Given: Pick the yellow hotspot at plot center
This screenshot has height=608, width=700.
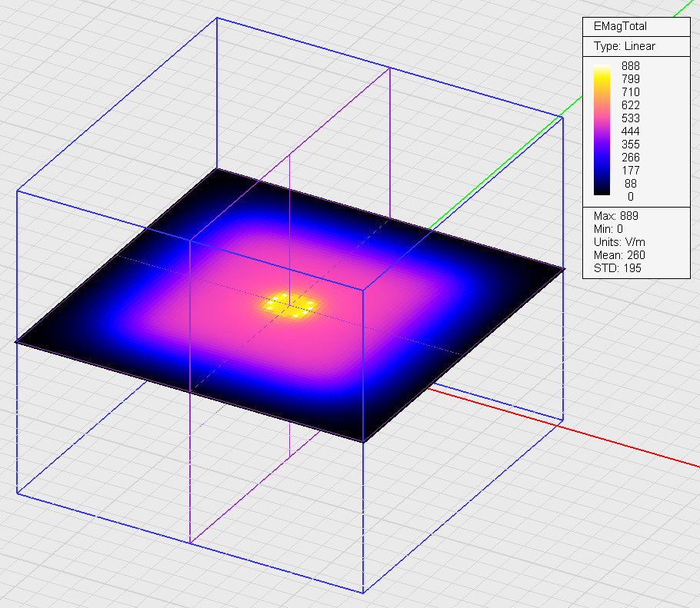Looking at the screenshot, I should point(289,304).
